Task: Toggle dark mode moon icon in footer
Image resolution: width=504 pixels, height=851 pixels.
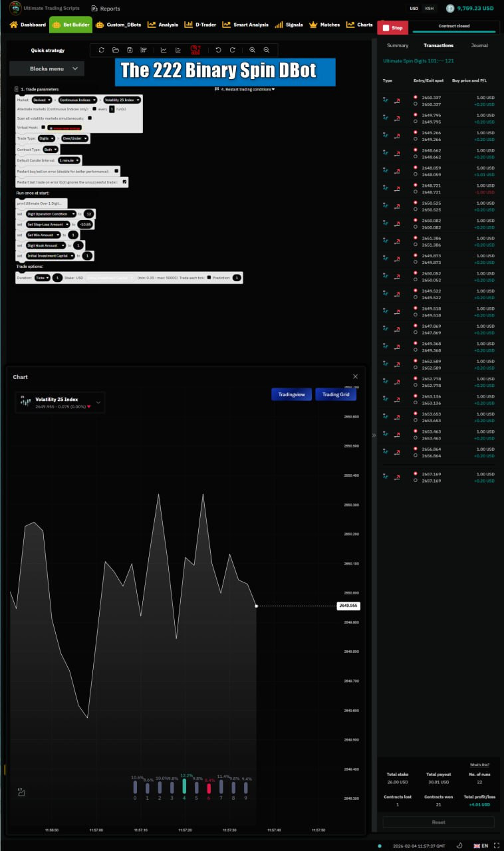Action: click(x=459, y=845)
